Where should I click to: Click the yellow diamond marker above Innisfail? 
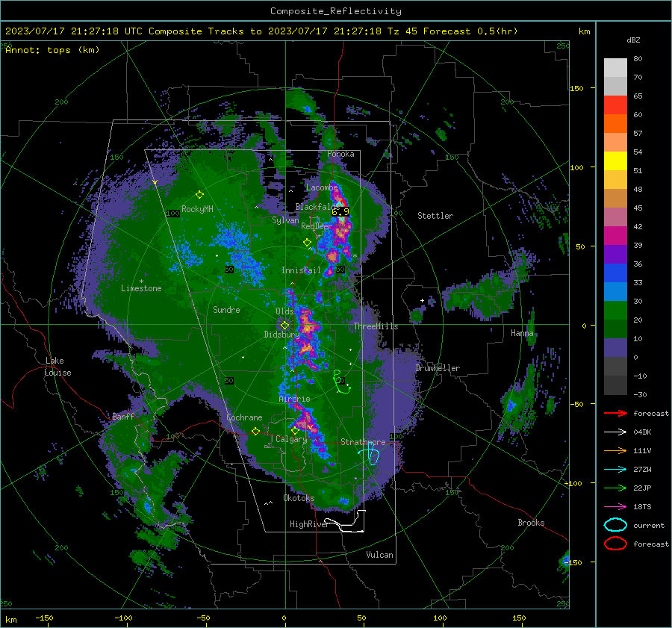coord(308,243)
